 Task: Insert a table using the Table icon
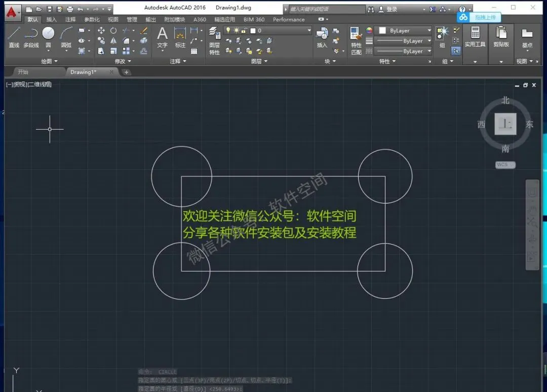pyautogui.click(x=194, y=51)
